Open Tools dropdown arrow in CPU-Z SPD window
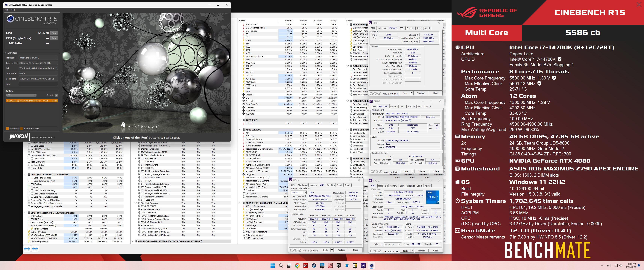The height and width of the screenshot is (270, 644). click(332, 250)
